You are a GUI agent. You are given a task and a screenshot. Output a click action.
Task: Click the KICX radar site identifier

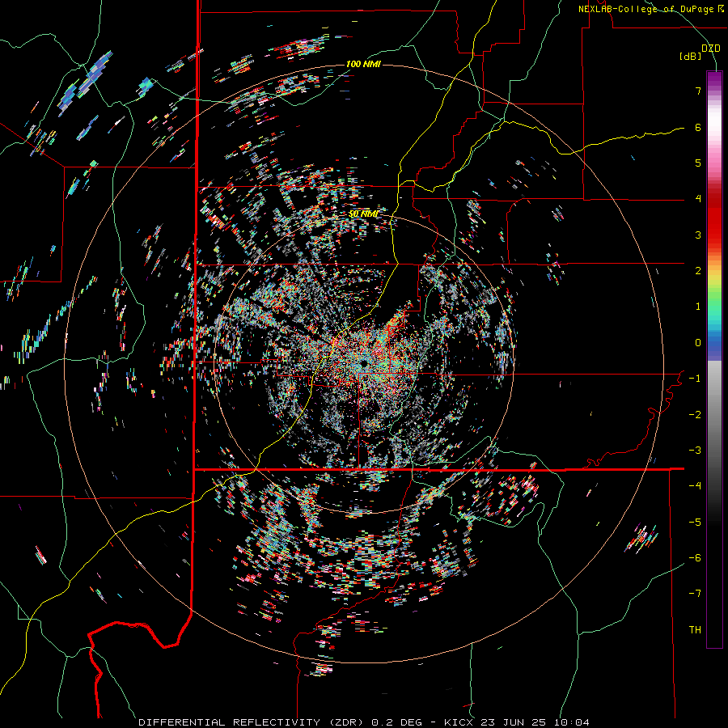click(459, 722)
